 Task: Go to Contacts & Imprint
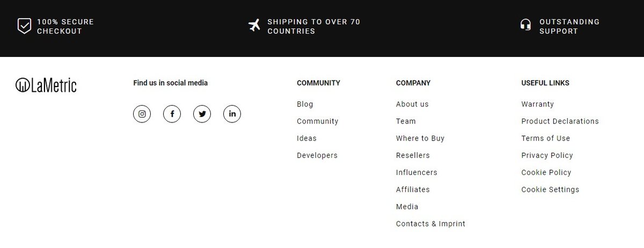[430, 224]
